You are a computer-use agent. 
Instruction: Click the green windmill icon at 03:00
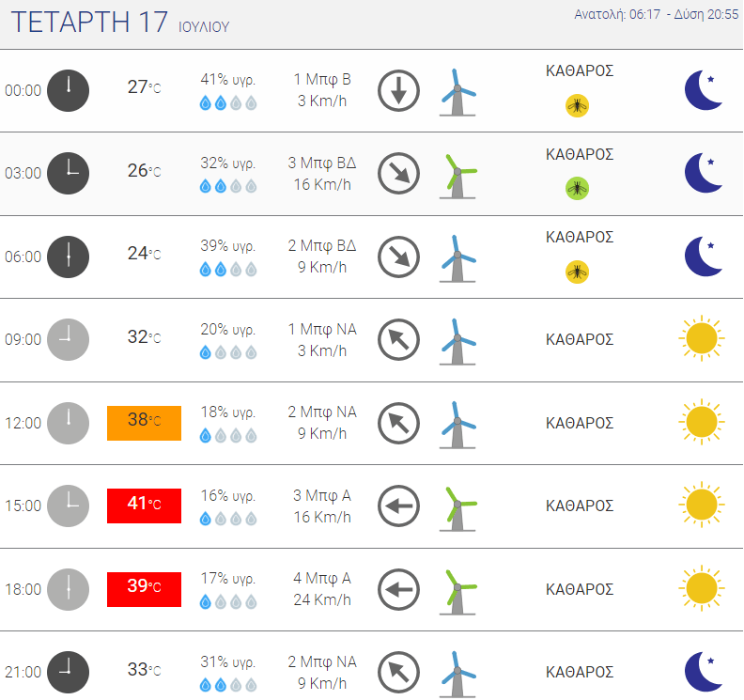(x=457, y=176)
